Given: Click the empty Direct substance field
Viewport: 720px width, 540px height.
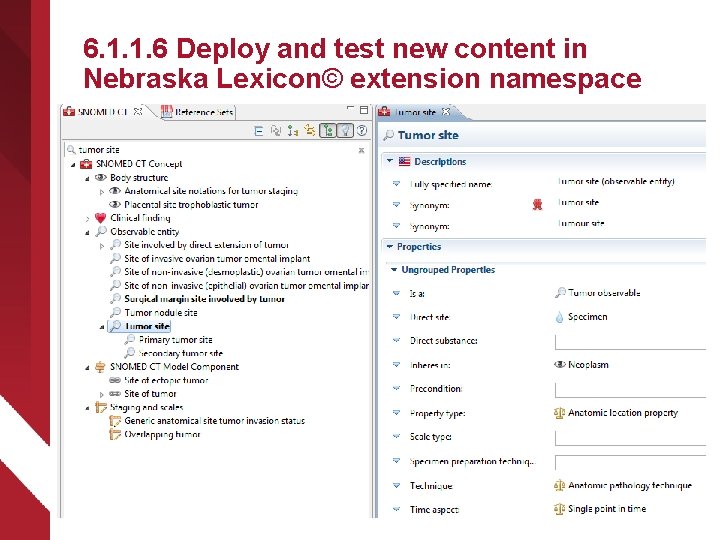Looking at the screenshot, I should (630, 342).
